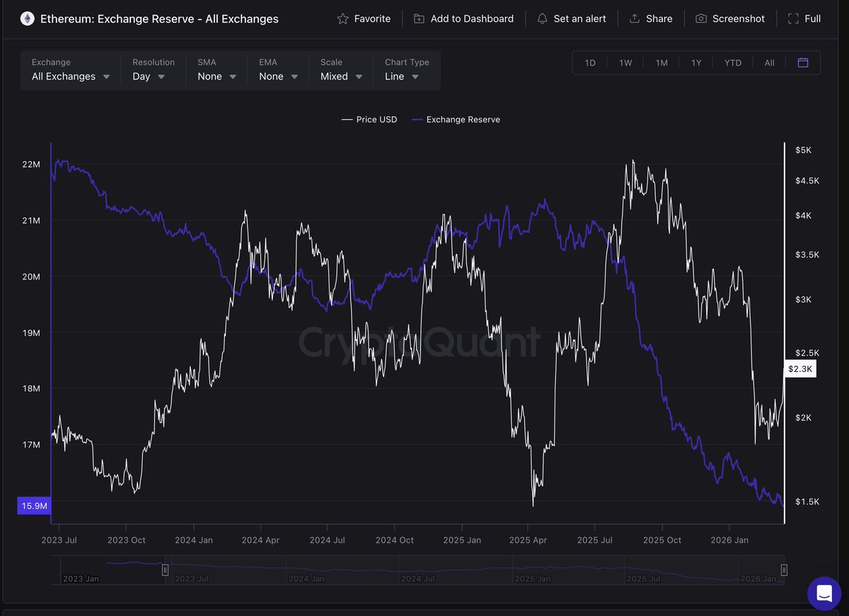Click the $3.5K right axis label
This screenshot has width=849, height=616.
tap(807, 255)
